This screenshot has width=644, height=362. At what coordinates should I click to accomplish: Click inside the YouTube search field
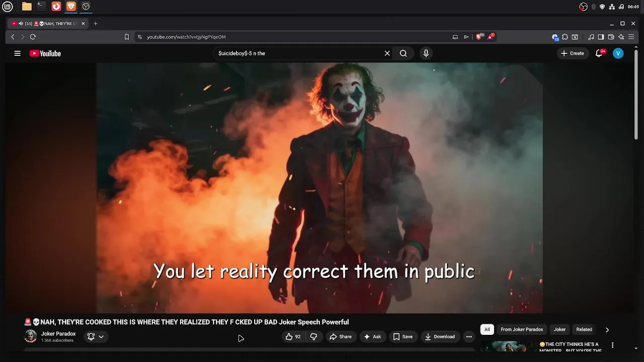click(299, 53)
